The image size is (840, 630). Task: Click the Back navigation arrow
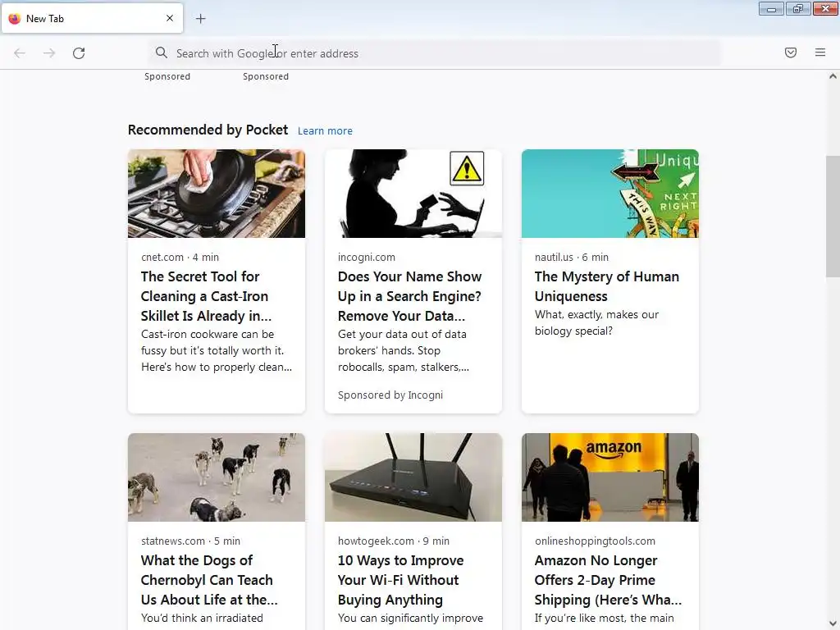coord(20,53)
